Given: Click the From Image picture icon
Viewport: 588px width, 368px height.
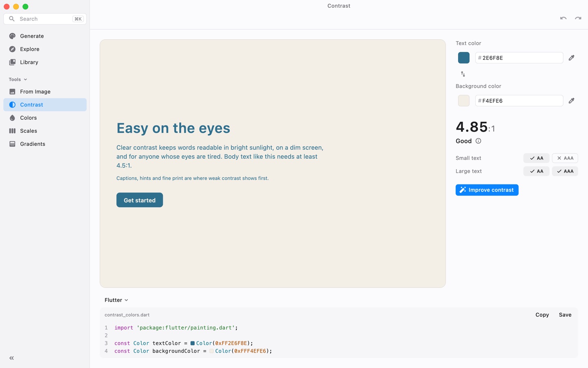Looking at the screenshot, I should click(12, 92).
